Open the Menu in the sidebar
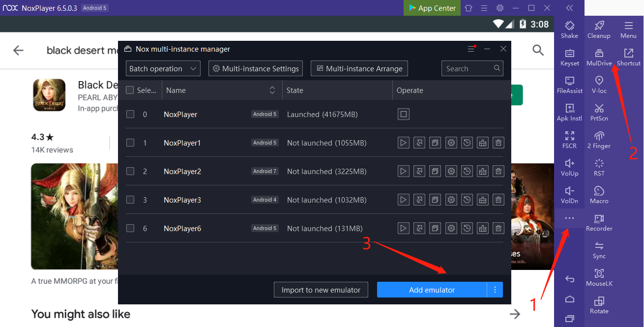This screenshot has width=644, height=327. (628, 30)
